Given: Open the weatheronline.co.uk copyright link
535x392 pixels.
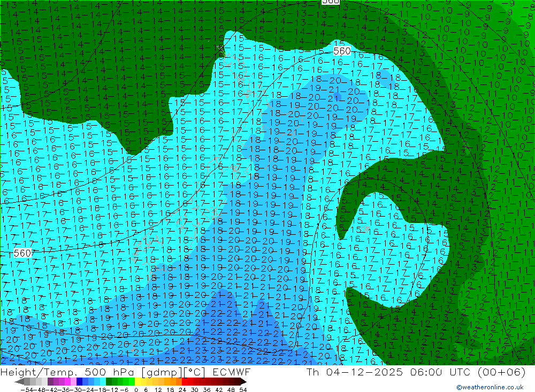Looking at the screenshot, I should (x=490, y=387).
